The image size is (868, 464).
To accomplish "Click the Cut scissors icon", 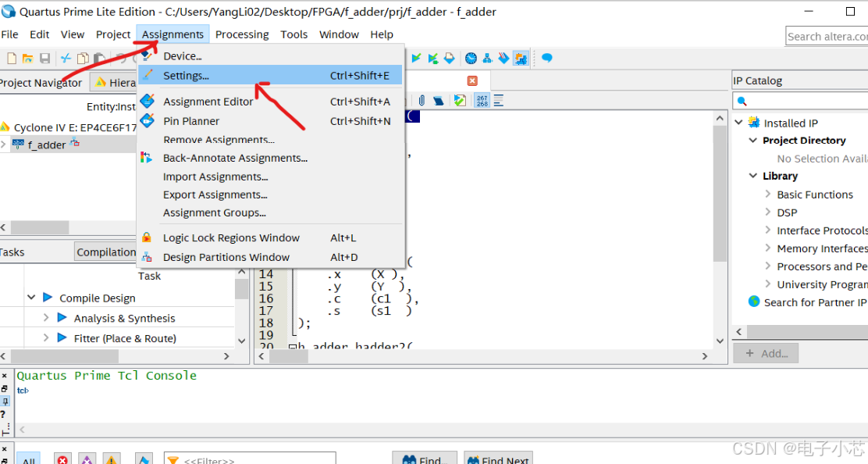I will pos(66,58).
